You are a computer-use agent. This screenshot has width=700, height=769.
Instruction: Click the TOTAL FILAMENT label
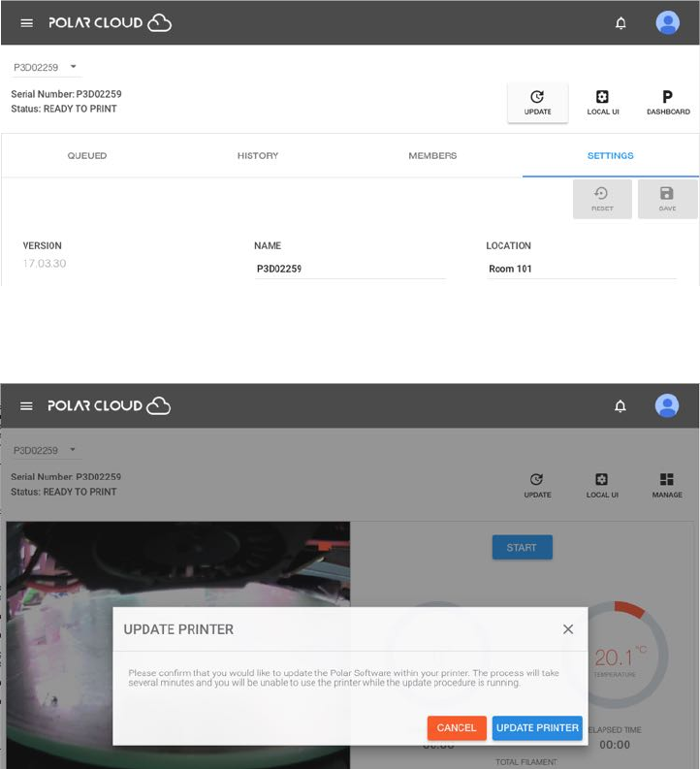coord(526,762)
